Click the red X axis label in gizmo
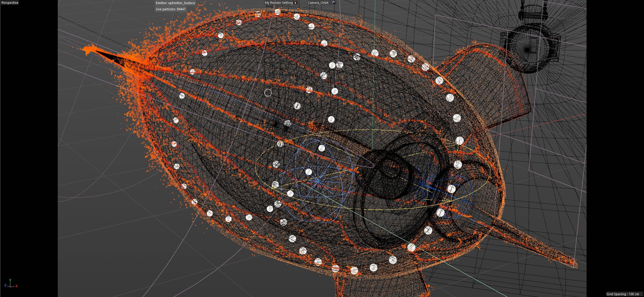Image resolution: width=644 pixels, height=297 pixels. click(x=16, y=286)
